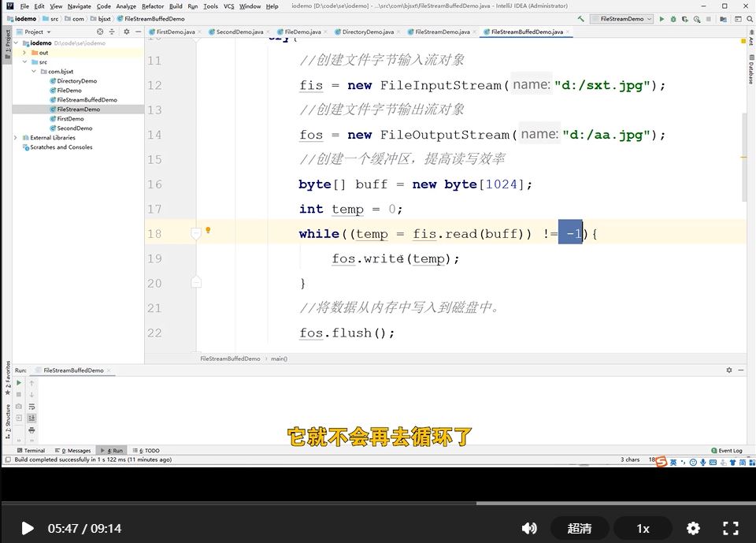Click the Print icon in Run panel
Screen dimensions: 756x543
[31, 430]
